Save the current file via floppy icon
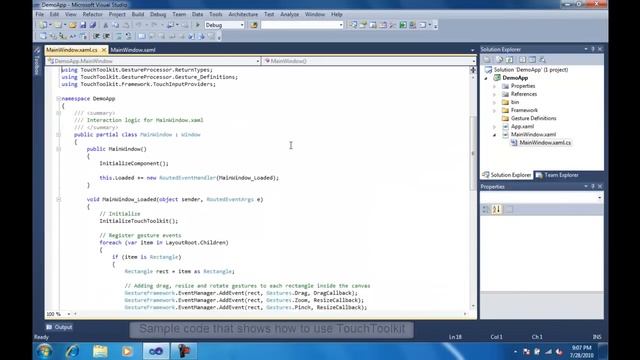The width and height of the screenshot is (640, 360). tap(83, 25)
